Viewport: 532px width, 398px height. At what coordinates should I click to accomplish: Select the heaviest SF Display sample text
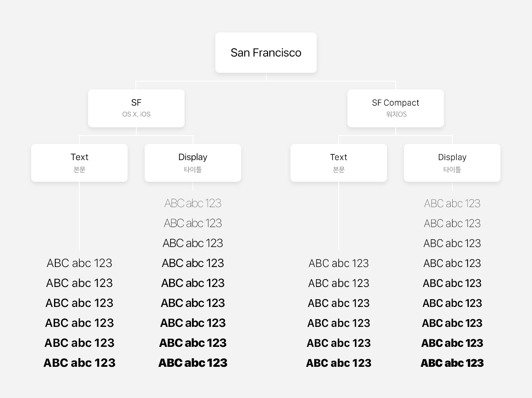(x=193, y=363)
